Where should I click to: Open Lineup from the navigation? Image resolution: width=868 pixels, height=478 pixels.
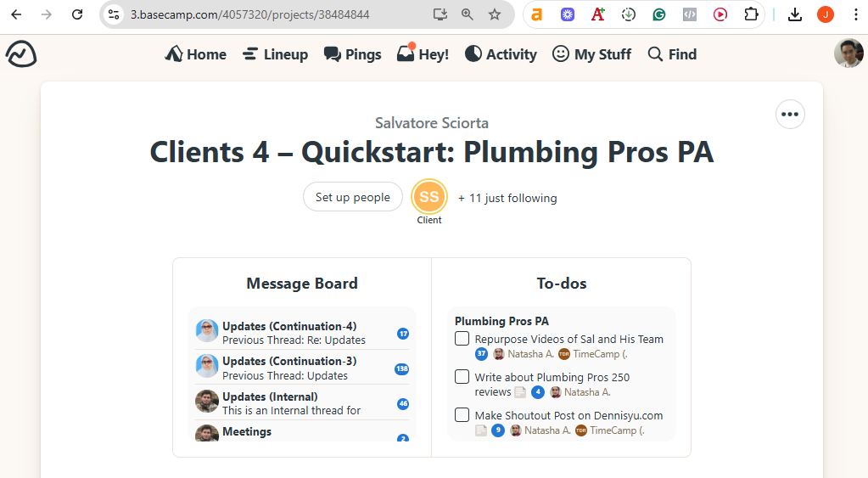coord(275,54)
